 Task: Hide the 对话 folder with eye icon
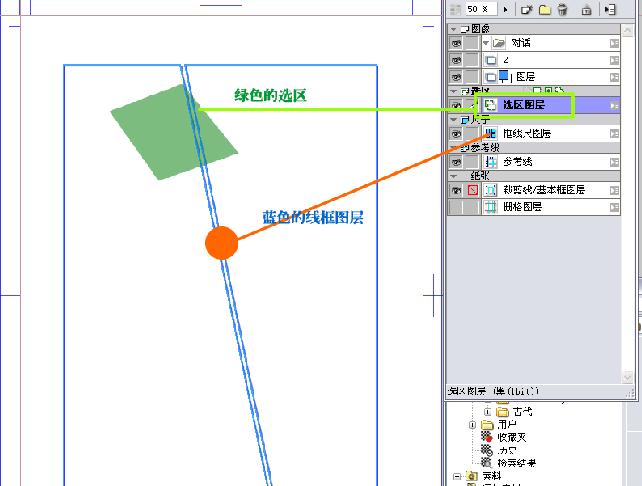click(456, 43)
